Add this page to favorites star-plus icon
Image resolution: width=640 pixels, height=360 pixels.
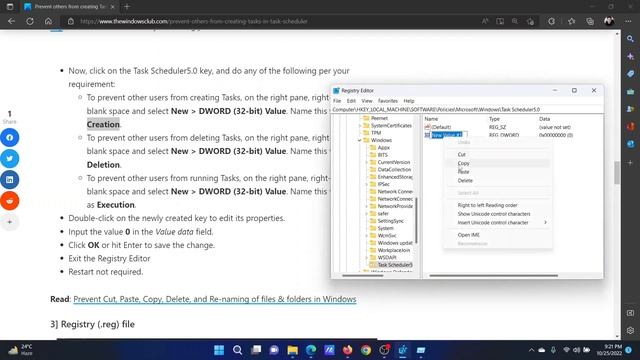click(530, 21)
